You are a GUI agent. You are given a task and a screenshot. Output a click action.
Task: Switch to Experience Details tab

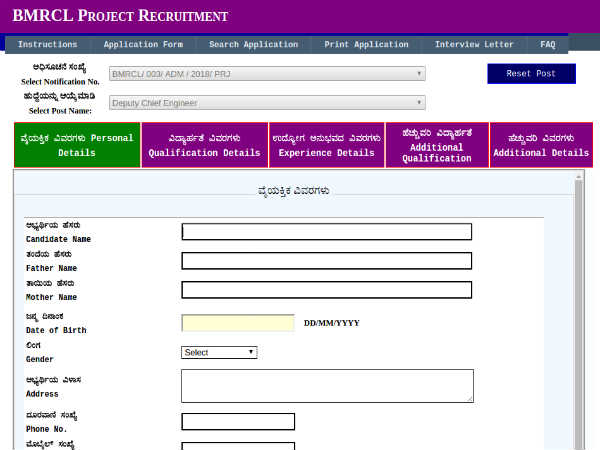pos(326,145)
